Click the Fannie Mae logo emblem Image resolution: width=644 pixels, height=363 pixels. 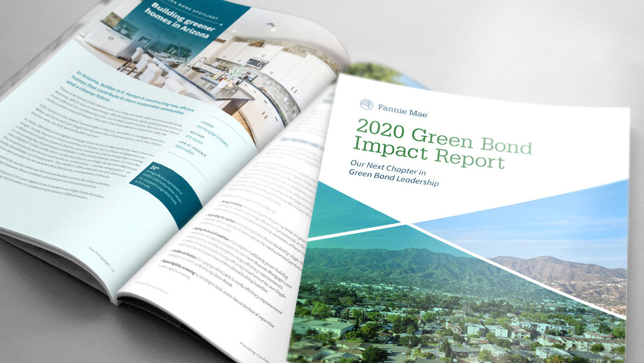(366, 104)
